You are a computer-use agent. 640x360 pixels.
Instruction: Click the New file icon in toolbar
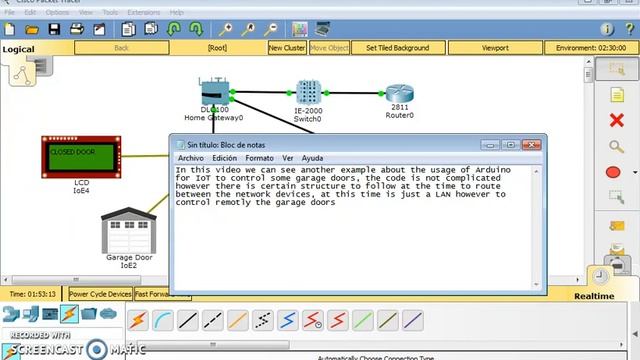(10, 29)
